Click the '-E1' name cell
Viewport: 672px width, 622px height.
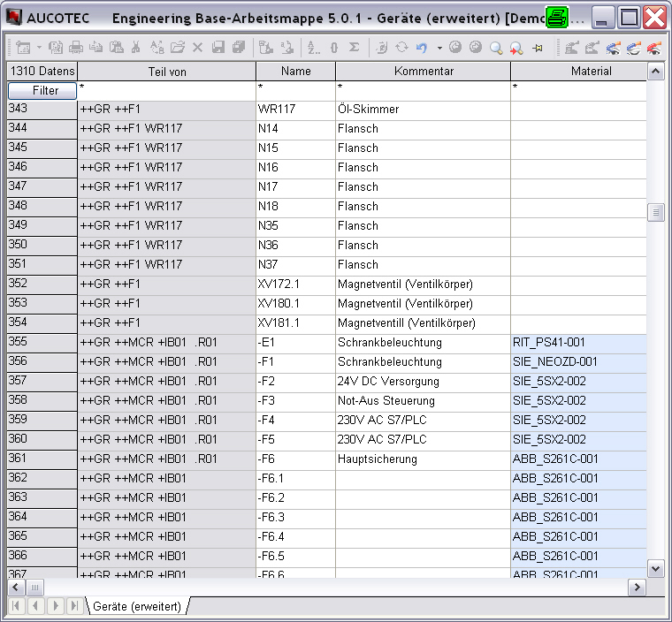[x=295, y=343]
